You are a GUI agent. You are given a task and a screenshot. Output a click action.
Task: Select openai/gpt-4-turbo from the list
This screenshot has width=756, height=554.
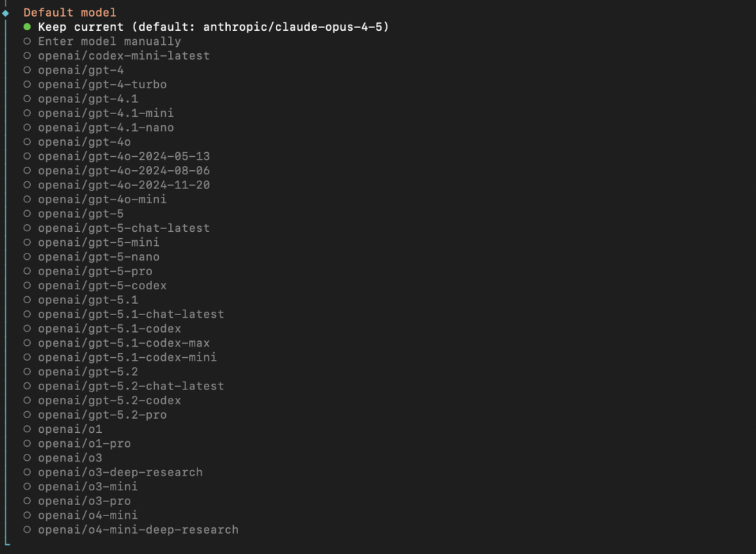click(x=102, y=85)
